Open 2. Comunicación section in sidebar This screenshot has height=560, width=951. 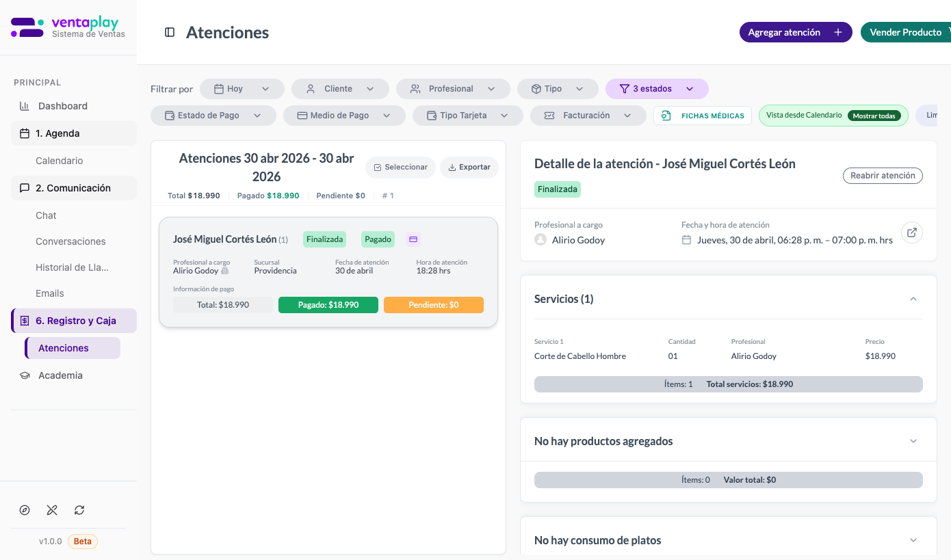point(74,188)
